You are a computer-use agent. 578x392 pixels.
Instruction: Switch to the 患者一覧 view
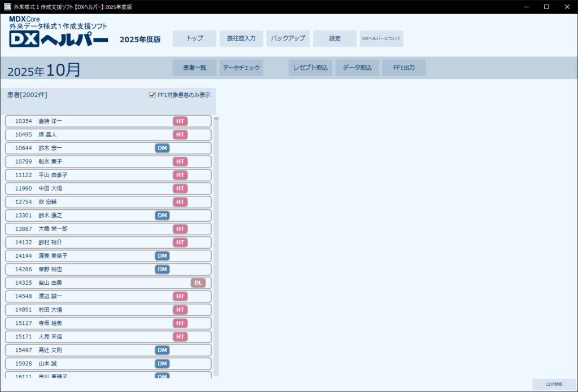[x=195, y=68]
